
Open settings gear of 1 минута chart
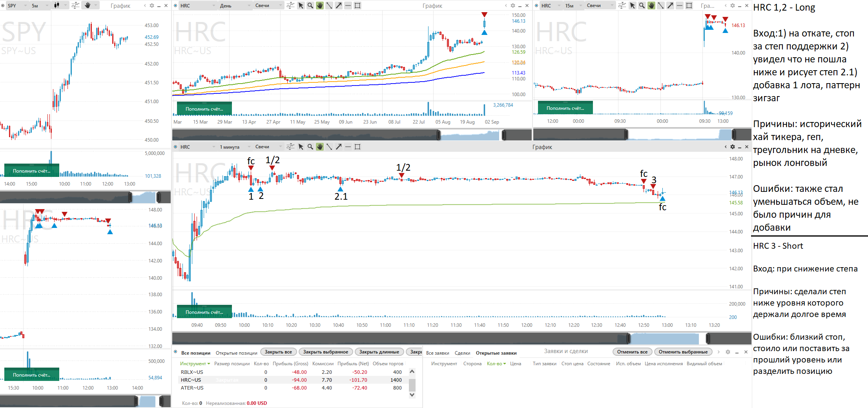733,147
